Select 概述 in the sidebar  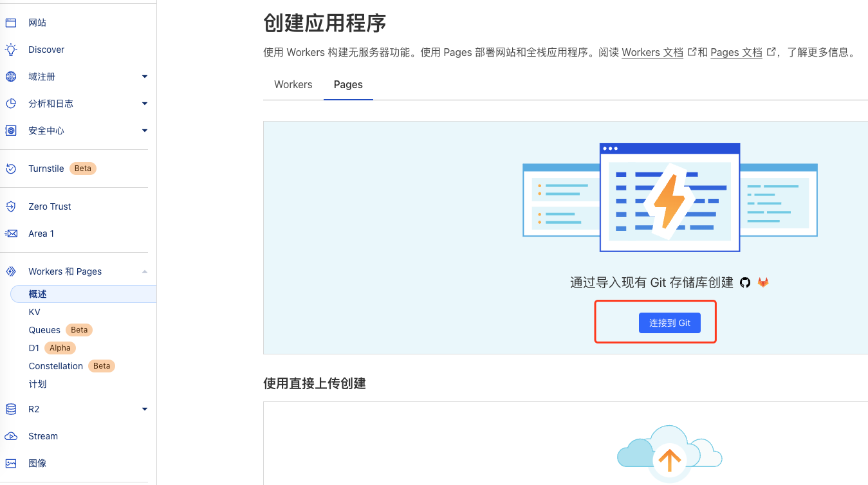[38, 294]
